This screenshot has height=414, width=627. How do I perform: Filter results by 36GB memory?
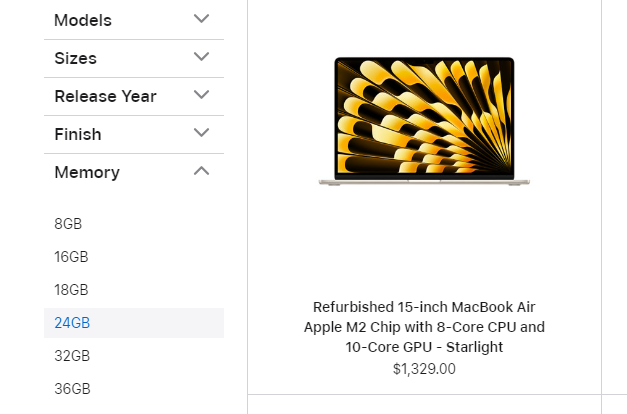(x=72, y=389)
